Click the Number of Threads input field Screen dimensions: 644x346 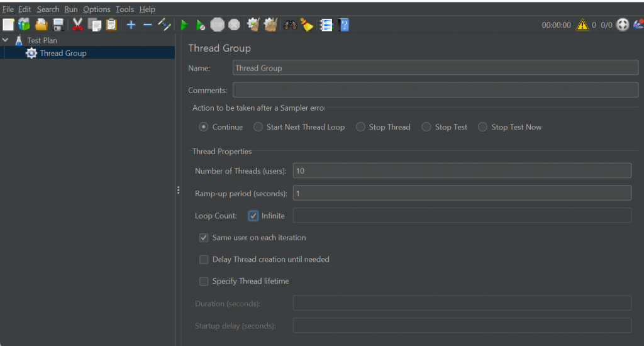coord(462,170)
